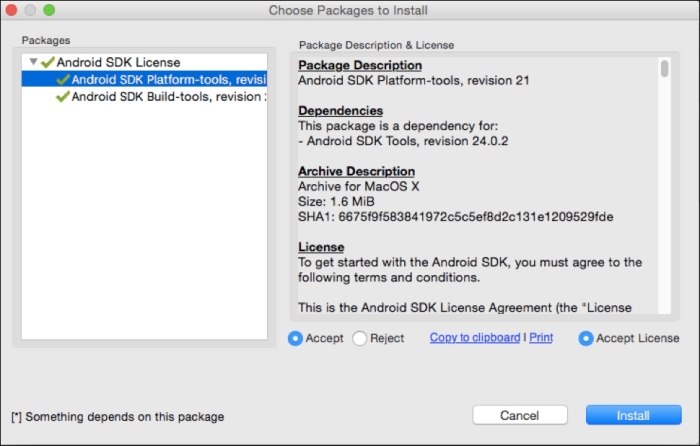Click the red close window button
The height and width of the screenshot is (446, 700).
(x=11, y=10)
